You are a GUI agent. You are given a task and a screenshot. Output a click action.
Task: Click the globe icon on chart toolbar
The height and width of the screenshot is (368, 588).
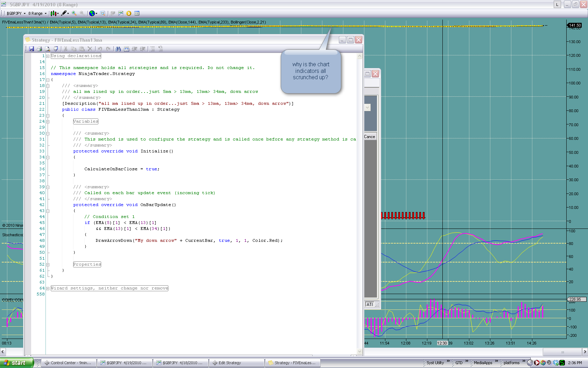point(92,13)
